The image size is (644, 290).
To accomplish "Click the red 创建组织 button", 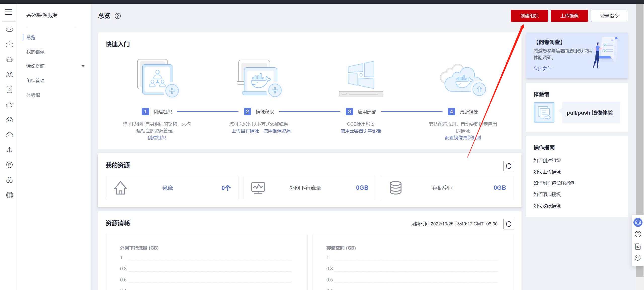I will coord(529,16).
